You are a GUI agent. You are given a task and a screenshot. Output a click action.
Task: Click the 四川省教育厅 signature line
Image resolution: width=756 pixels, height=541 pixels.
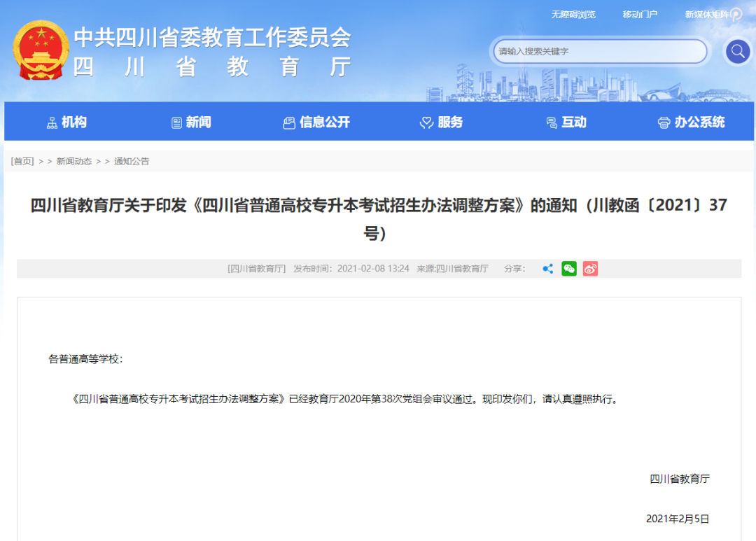coord(679,479)
